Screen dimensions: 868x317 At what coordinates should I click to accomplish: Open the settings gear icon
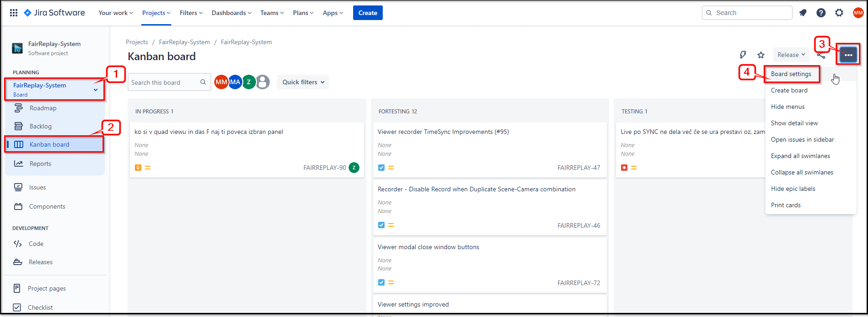tap(839, 13)
